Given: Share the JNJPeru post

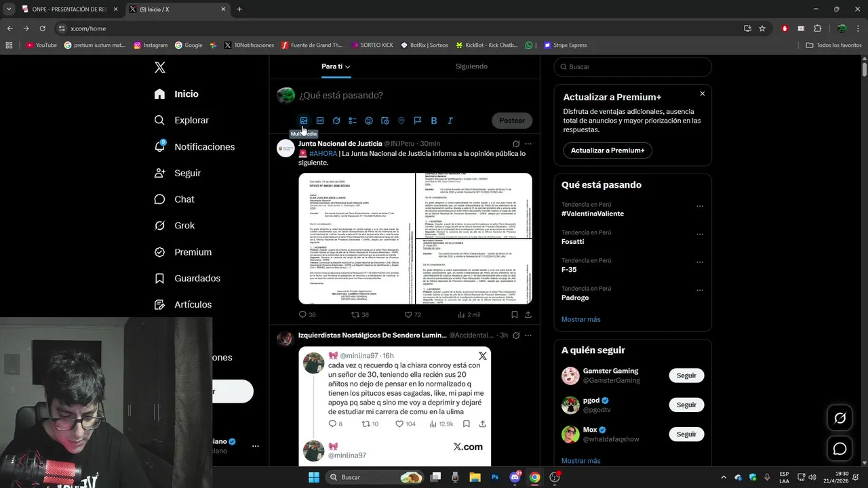Looking at the screenshot, I should point(528,314).
